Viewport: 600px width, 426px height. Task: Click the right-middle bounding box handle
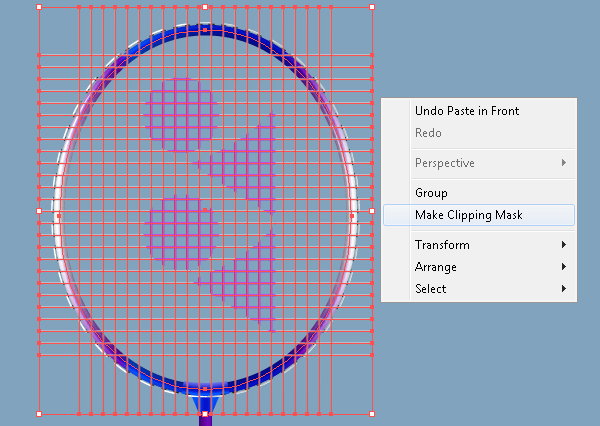(372, 211)
